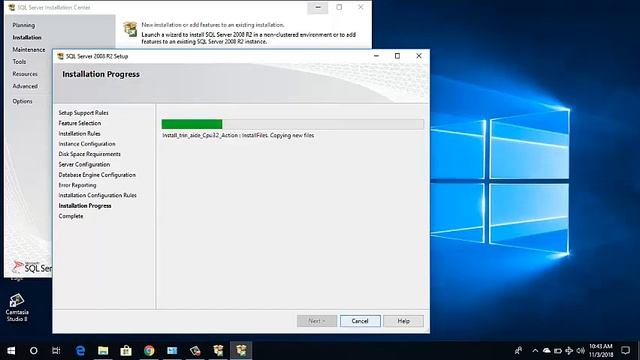
Task: Click Server Configuration step
Action: pyautogui.click(x=84, y=164)
